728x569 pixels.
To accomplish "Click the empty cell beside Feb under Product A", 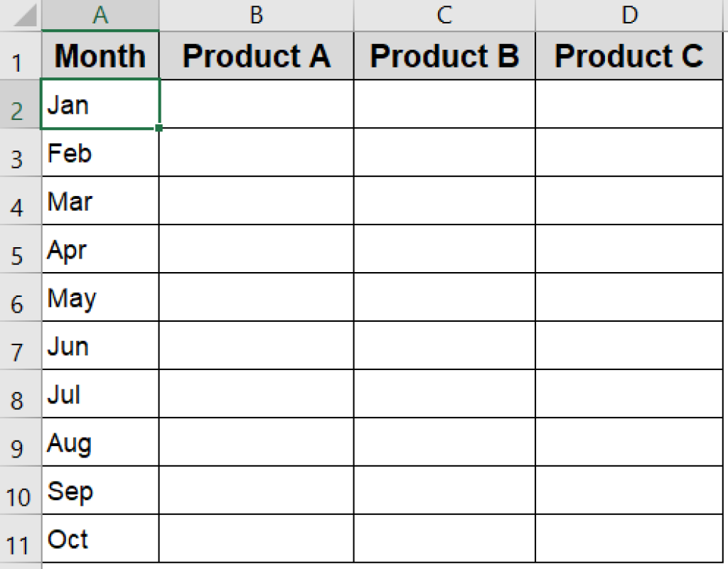I will point(256,153).
